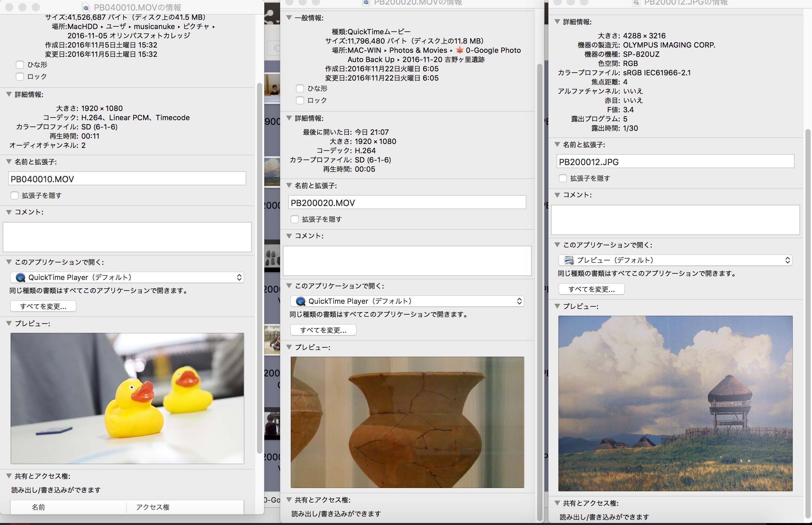Click QuickTime Player icon in PB200020 open-with dropdown
Screen dimensions: 812x525
point(300,301)
